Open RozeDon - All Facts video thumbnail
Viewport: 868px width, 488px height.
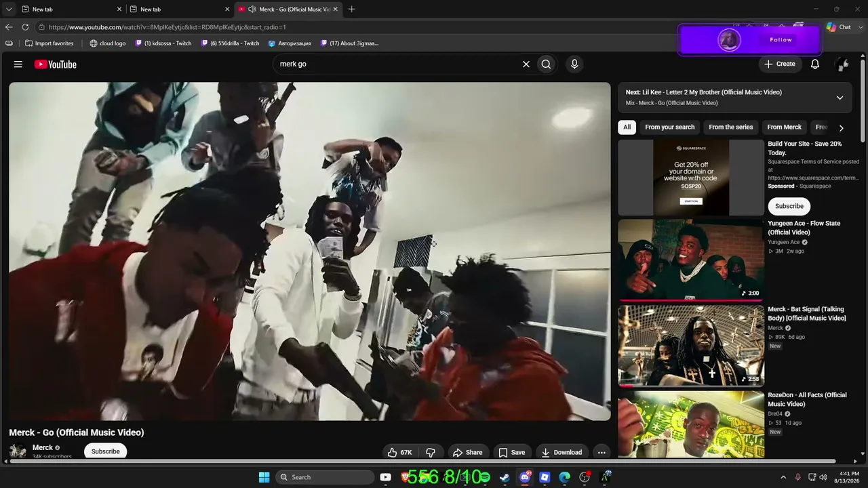[691, 424]
